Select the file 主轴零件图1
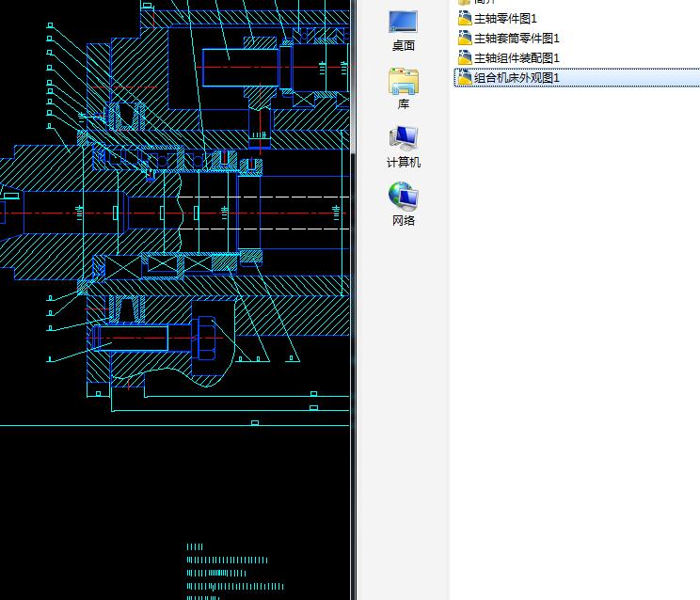This screenshot has width=700, height=600. (505, 19)
